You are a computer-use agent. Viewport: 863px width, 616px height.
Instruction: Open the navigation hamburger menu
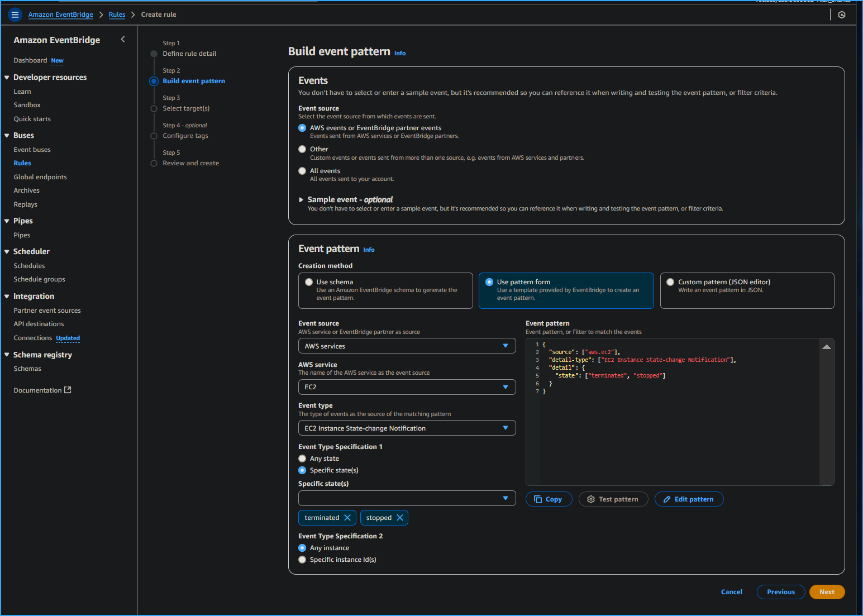click(x=15, y=15)
